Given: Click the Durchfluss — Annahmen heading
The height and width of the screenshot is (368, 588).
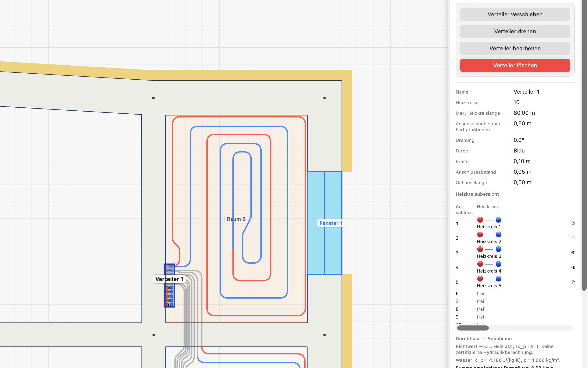Looking at the screenshot, I should pyautogui.click(x=483, y=339).
